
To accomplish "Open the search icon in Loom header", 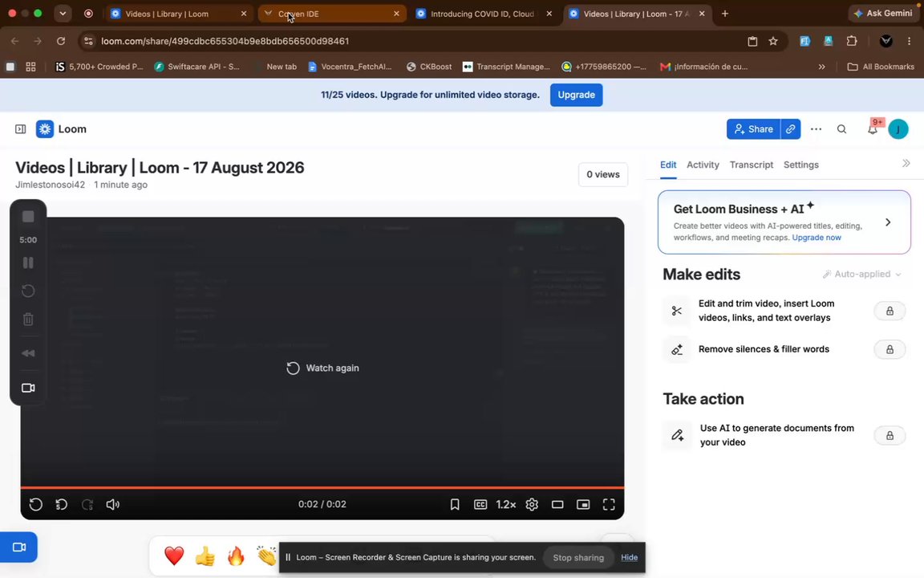I will (x=841, y=129).
